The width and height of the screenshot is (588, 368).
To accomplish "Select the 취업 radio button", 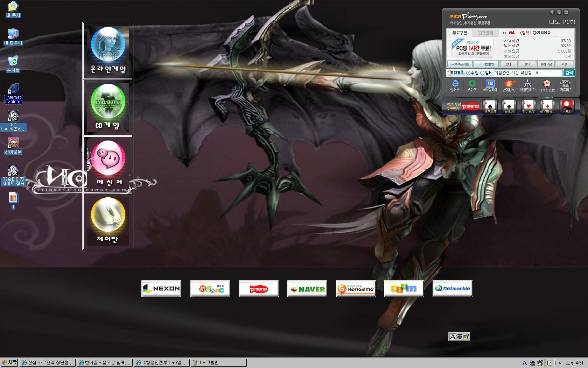I will click(x=468, y=73).
